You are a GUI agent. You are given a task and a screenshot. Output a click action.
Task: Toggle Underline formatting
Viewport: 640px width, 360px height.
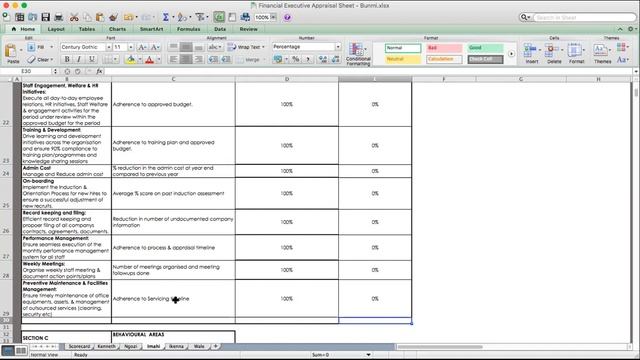tap(92, 59)
